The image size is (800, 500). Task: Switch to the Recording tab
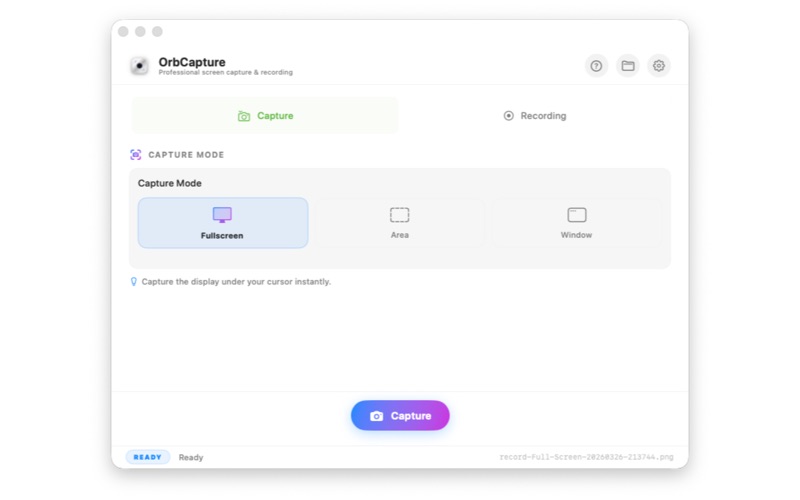pyautogui.click(x=534, y=116)
